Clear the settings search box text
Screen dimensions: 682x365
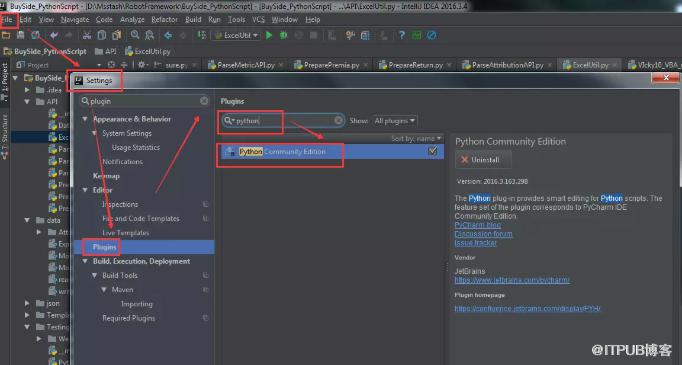pos(204,101)
